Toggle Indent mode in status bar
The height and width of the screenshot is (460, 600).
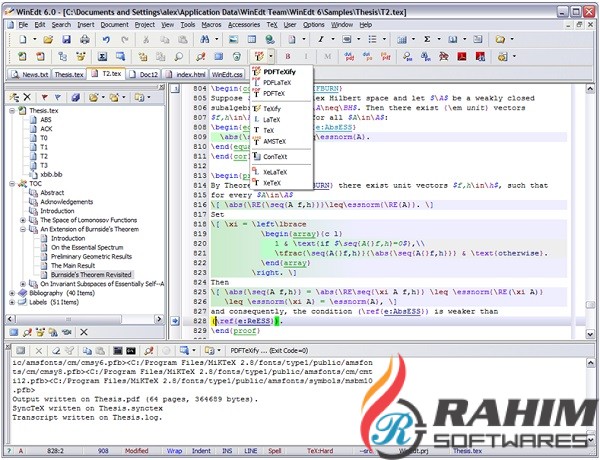[x=201, y=451]
